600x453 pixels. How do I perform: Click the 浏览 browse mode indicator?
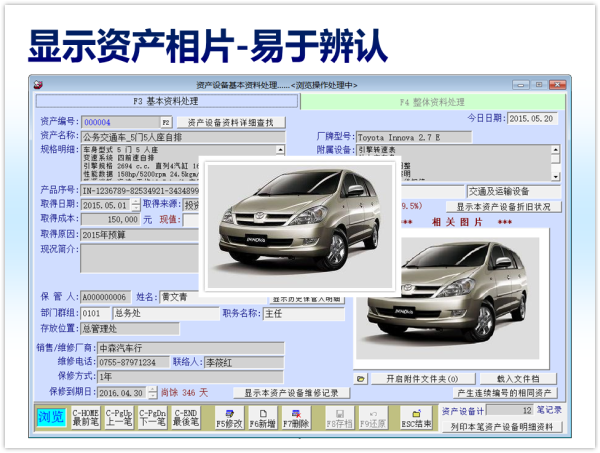[51, 417]
